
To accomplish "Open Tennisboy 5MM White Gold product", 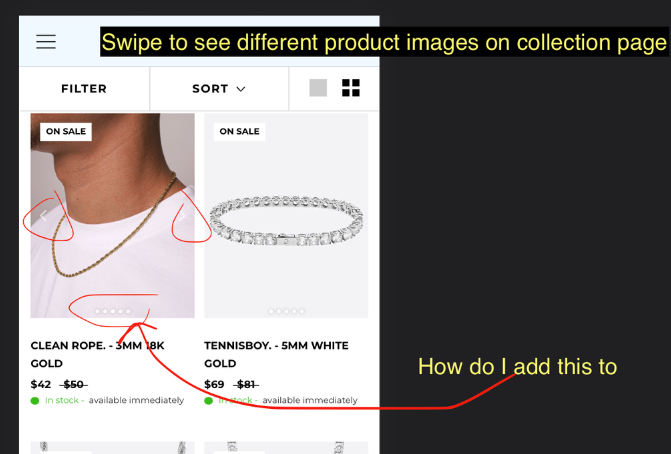I will click(x=276, y=354).
